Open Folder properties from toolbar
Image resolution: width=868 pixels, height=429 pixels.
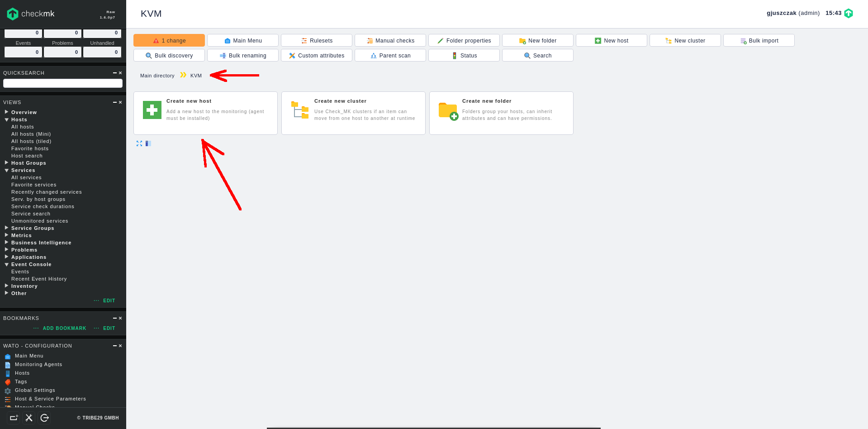(x=464, y=41)
